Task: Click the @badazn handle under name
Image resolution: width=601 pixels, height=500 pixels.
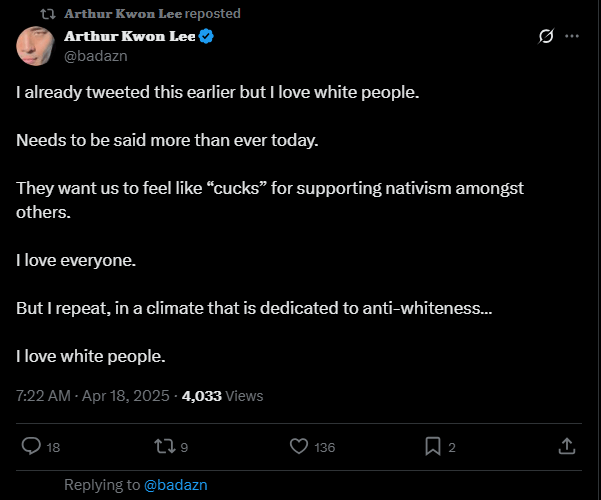Action: 96,56
